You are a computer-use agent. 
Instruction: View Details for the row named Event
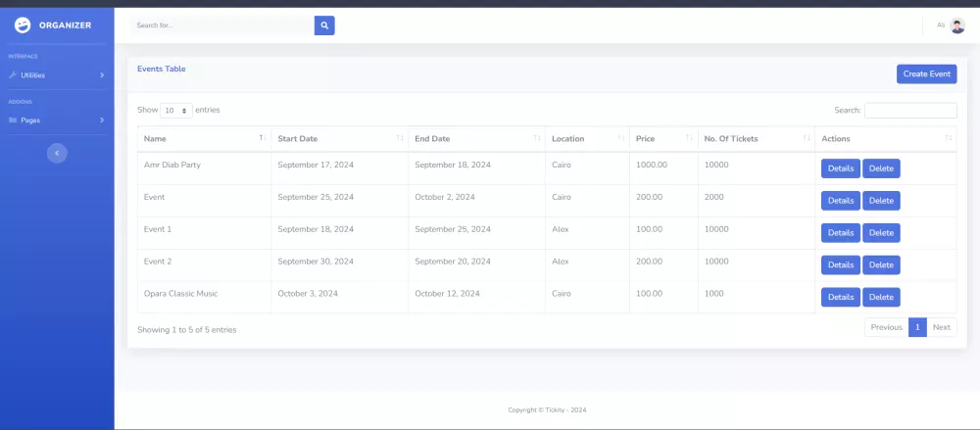click(x=841, y=201)
